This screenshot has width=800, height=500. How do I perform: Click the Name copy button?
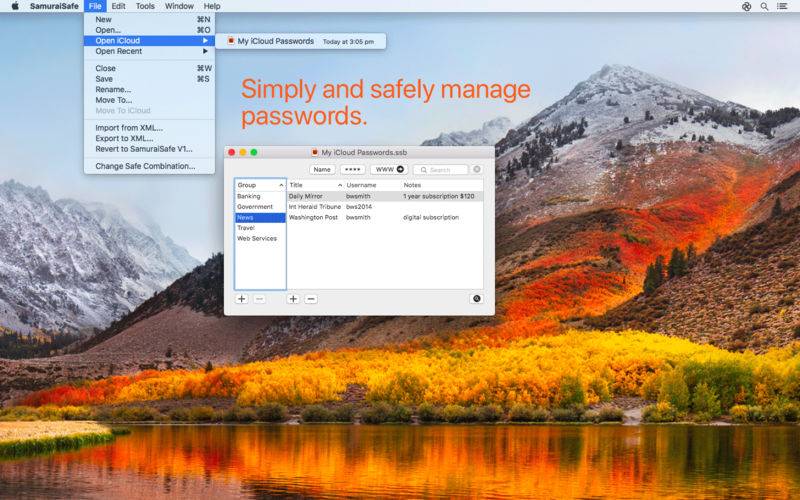point(322,169)
